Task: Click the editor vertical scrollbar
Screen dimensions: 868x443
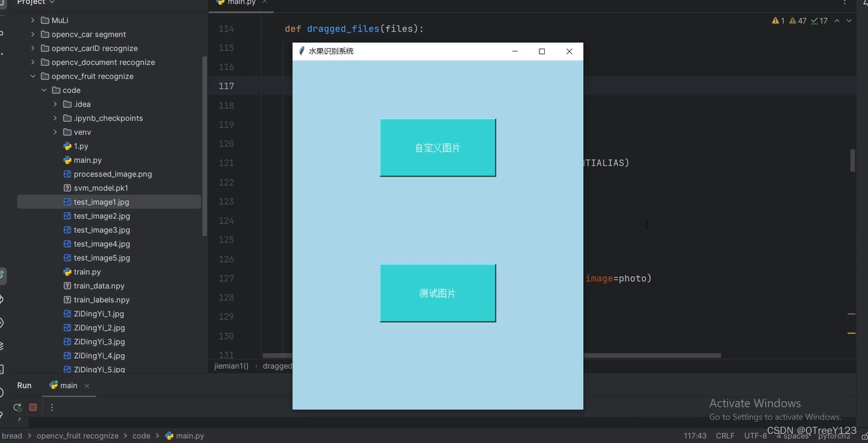Action: click(852, 161)
